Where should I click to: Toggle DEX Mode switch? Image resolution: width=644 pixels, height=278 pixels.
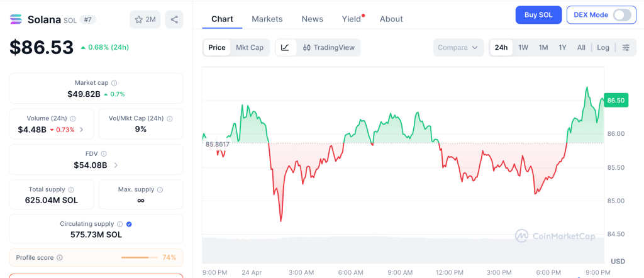click(621, 15)
